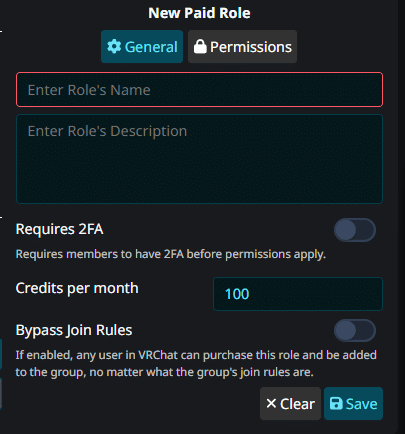405x434 pixels.
Task: Select the Credits per month value field
Action: click(298, 294)
